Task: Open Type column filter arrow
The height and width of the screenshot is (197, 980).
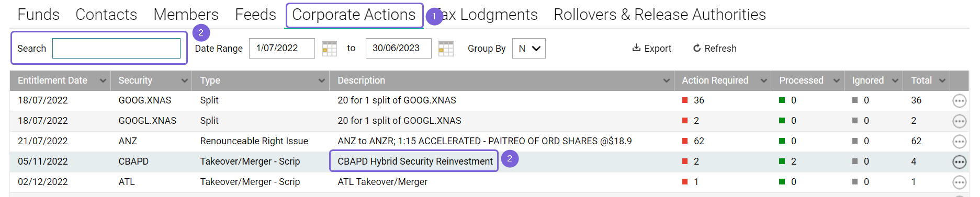Action: (322, 80)
